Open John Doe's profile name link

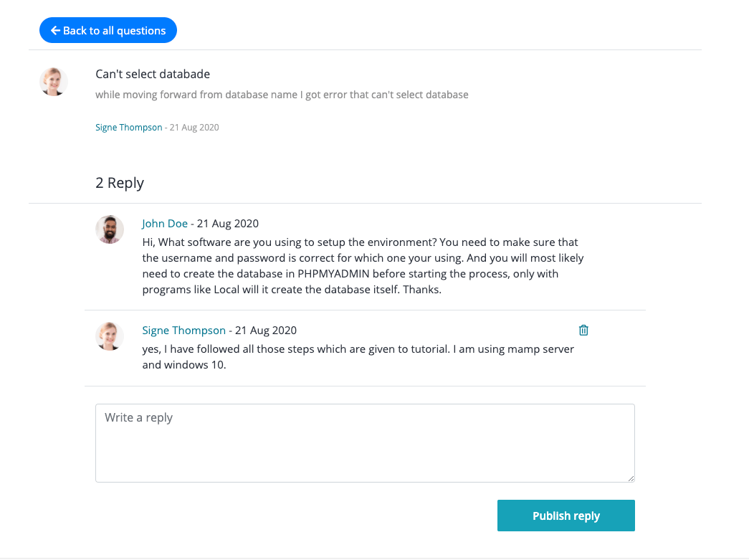coord(165,224)
